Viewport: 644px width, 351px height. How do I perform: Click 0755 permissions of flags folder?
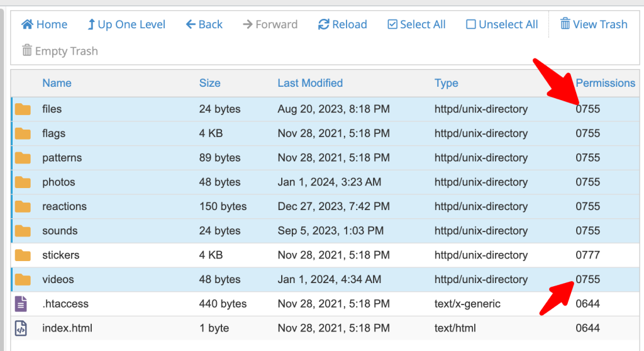click(588, 133)
